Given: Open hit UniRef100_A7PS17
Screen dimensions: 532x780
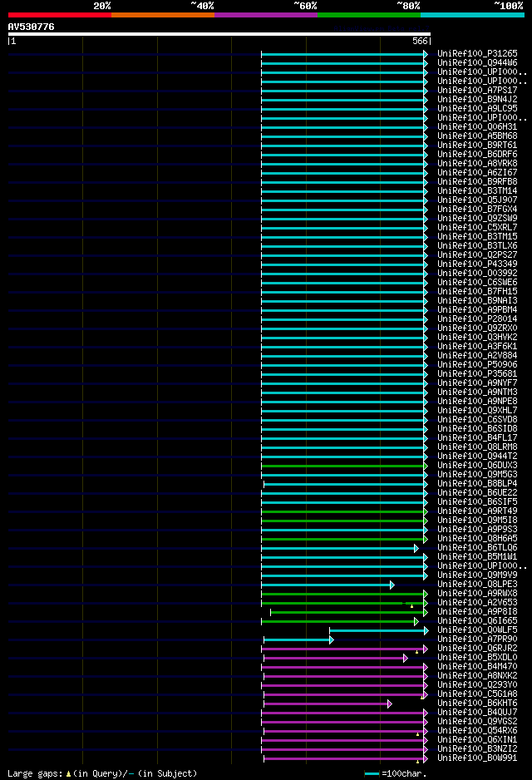Looking at the screenshot, I should pyautogui.click(x=477, y=90).
